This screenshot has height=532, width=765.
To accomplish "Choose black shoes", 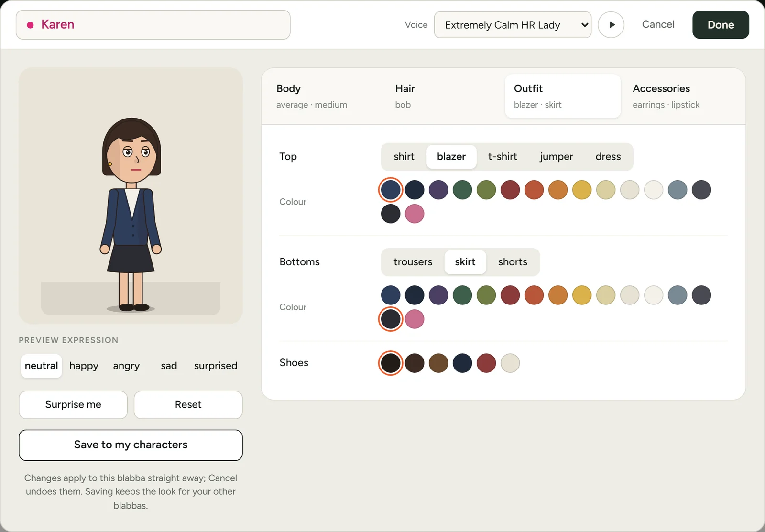I will [391, 363].
